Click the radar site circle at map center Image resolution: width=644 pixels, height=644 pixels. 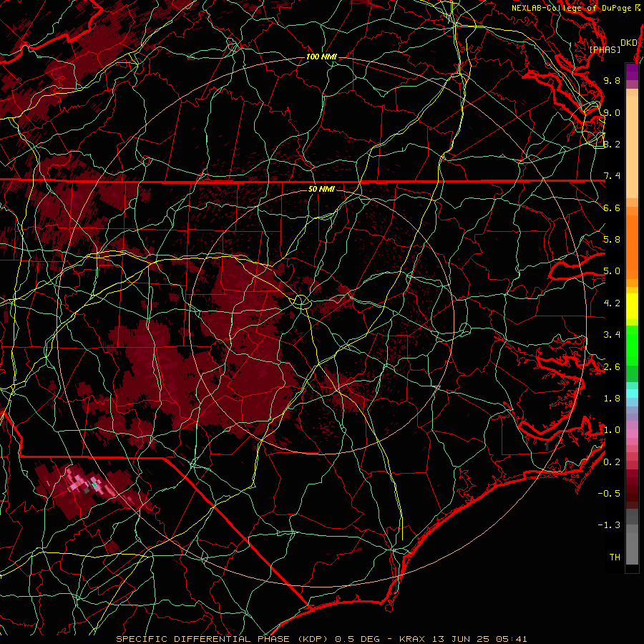click(301, 302)
